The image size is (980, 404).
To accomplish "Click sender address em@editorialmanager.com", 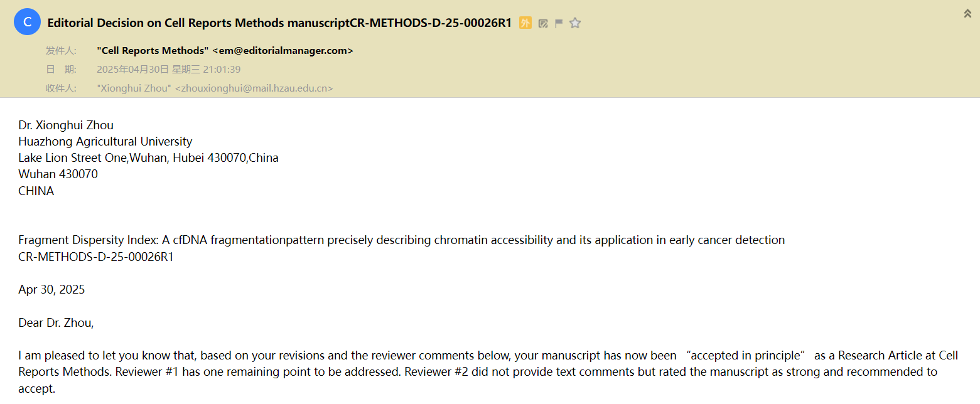I will click(283, 51).
